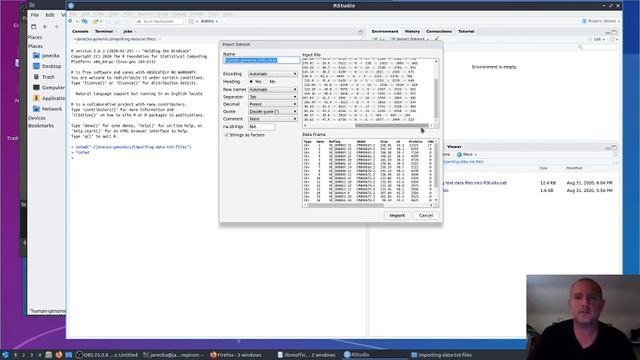Screen dimensions: 640x360
Task: Open Applications in file manager Places
Action: tap(49, 98)
